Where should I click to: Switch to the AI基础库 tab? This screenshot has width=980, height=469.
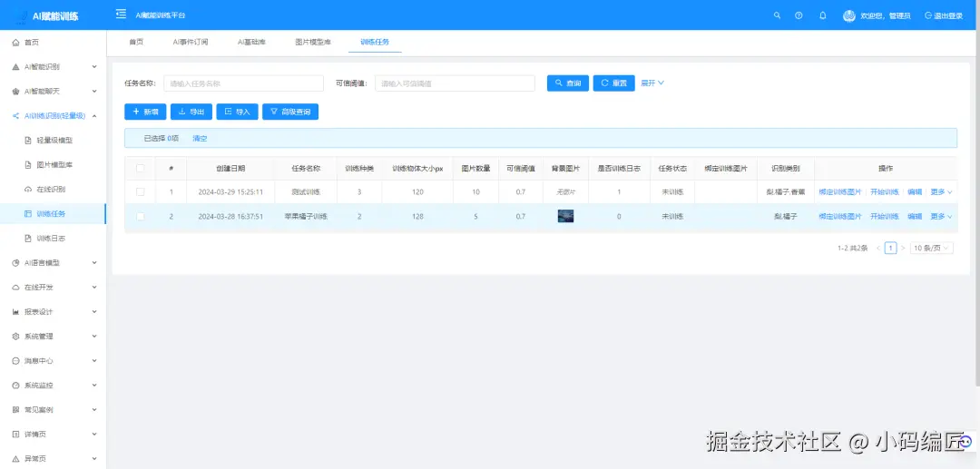252,42
